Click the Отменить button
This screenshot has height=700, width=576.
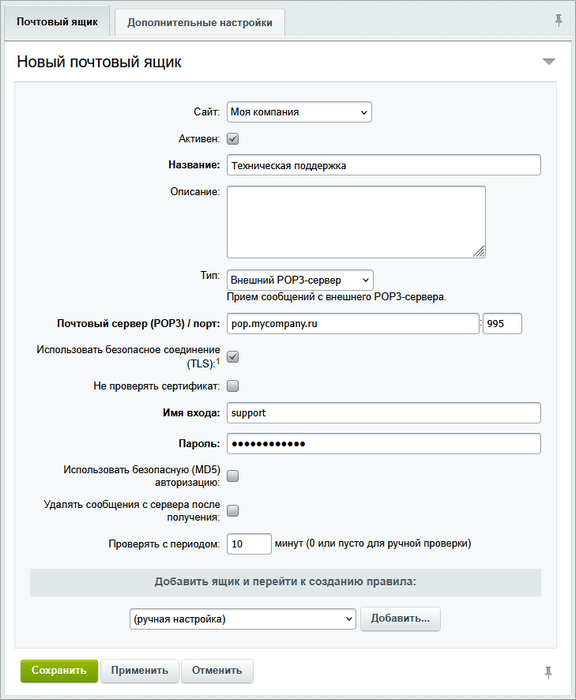point(217,671)
